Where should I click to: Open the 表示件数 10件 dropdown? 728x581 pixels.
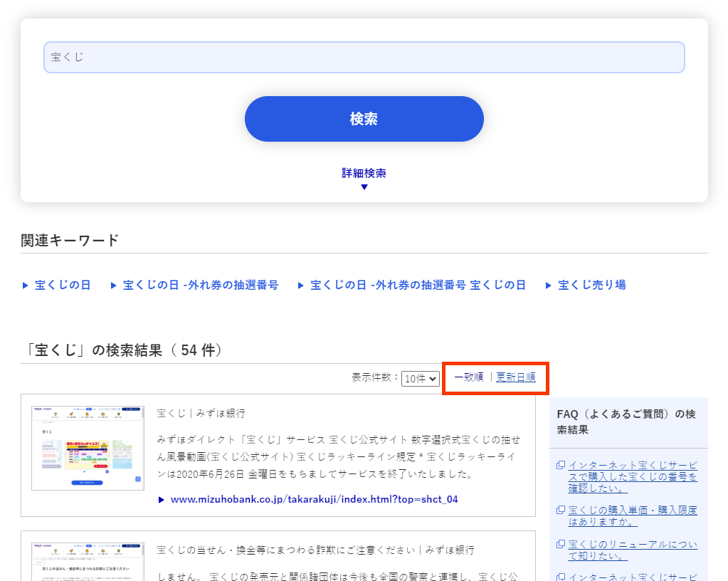tap(420, 379)
